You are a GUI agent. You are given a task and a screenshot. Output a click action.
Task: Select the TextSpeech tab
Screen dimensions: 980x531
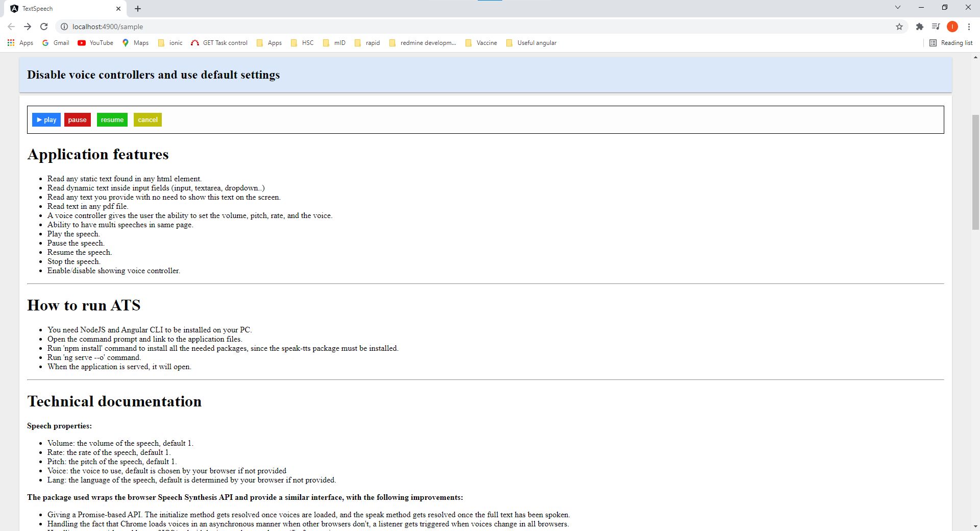66,9
